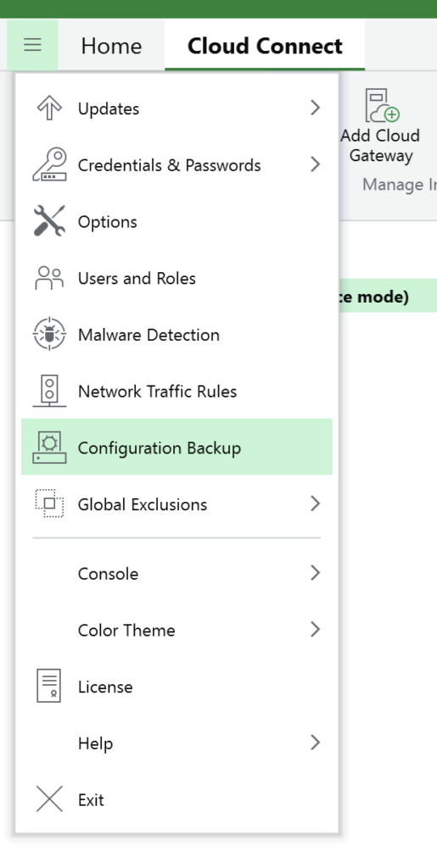Screen dimensions: 437x868
Task: Click the hamburger main menu icon
Action: point(33,45)
